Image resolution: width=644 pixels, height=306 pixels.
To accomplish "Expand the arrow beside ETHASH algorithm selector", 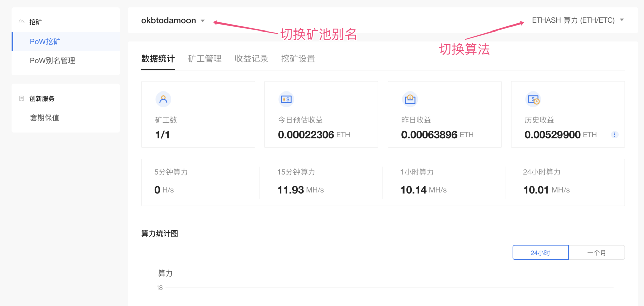I will pyautogui.click(x=622, y=20).
